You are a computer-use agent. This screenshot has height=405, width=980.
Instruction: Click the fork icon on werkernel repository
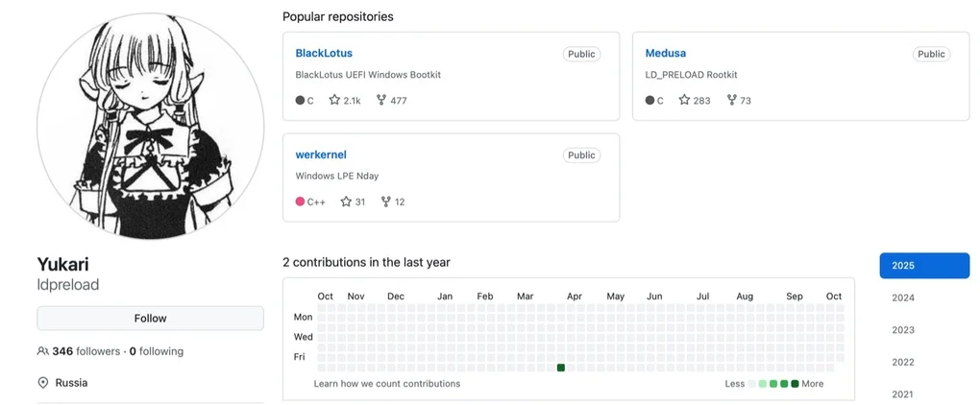pyautogui.click(x=386, y=202)
